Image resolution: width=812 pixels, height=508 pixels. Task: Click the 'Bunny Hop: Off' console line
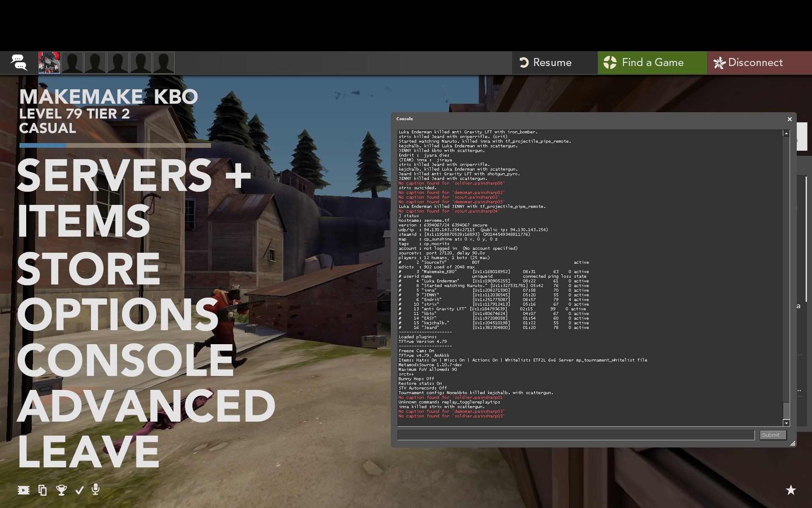point(416,379)
